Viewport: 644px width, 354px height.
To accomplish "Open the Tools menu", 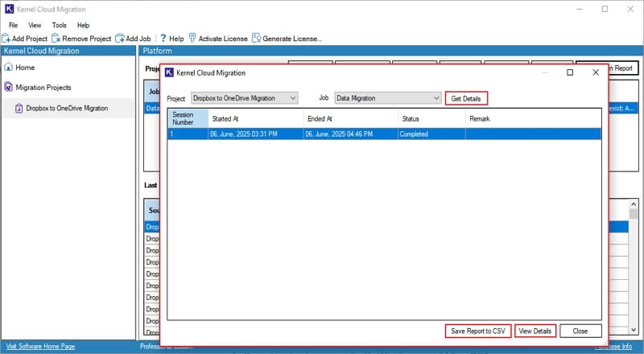I will [x=59, y=25].
